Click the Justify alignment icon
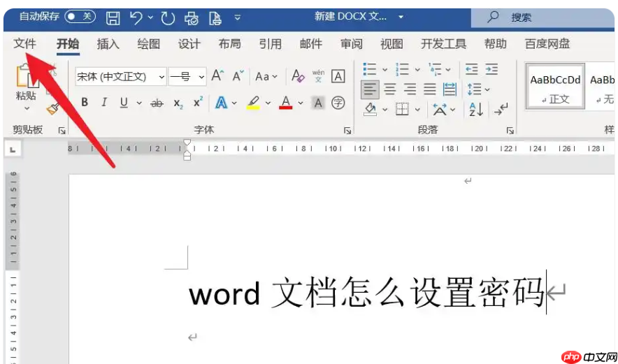The image size is (618, 364). [x=430, y=90]
